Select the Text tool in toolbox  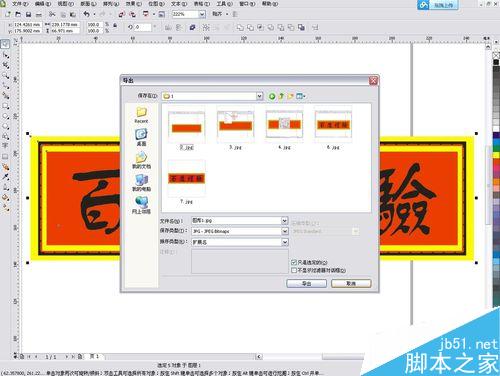[5, 146]
